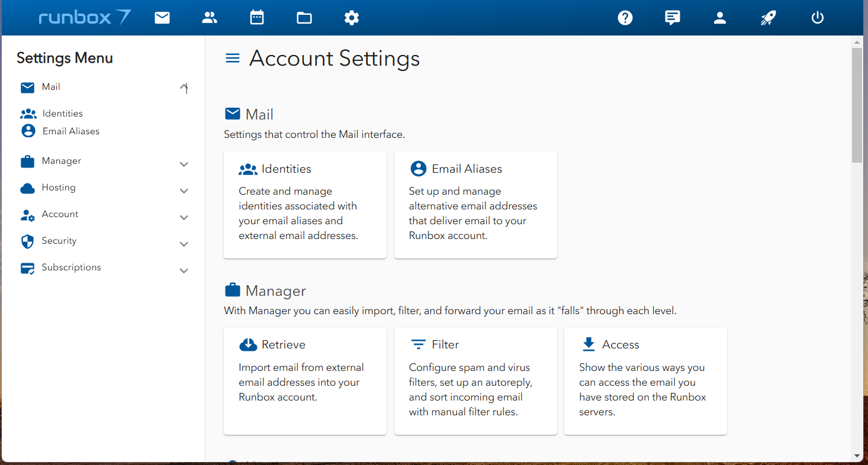Expand the Security section chevron
The width and height of the screenshot is (868, 465).
[184, 244]
